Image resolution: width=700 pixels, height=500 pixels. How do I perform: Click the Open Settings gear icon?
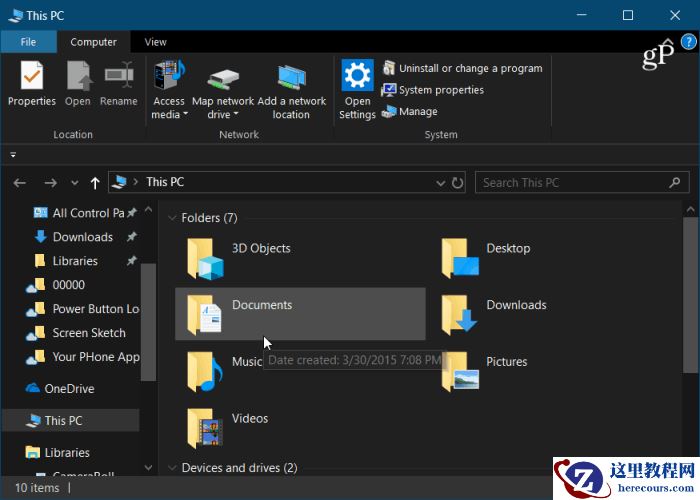358,75
